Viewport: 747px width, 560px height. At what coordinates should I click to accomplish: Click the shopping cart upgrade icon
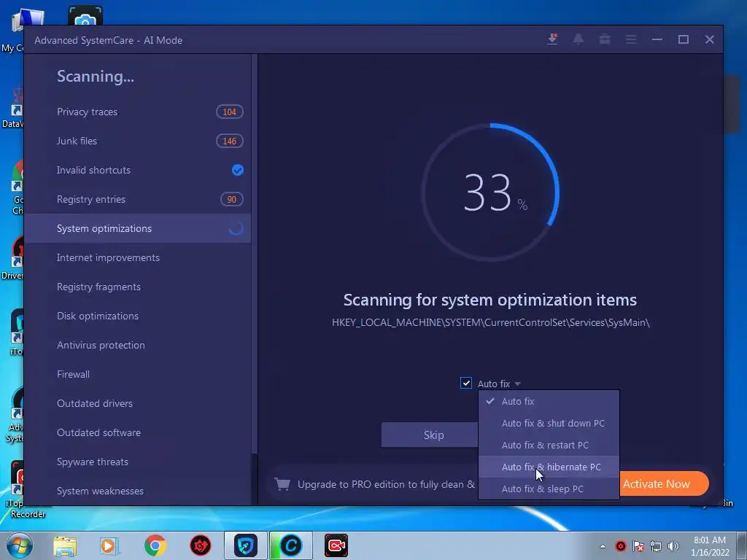pyautogui.click(x=282, y=484)
